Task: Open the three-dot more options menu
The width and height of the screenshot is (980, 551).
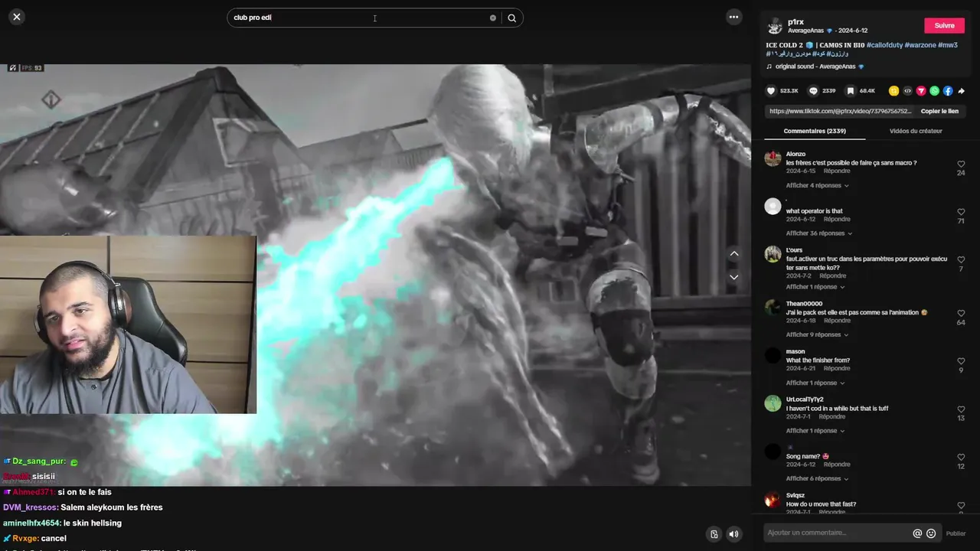Action: pyautogui.click(x=733, y=17)
